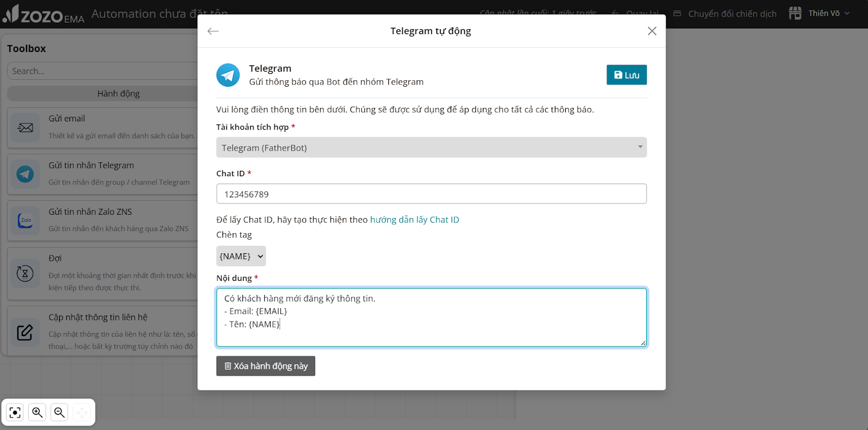
Task: Click Chuyển đổi chiến dịch button
Action: (725, 14)
